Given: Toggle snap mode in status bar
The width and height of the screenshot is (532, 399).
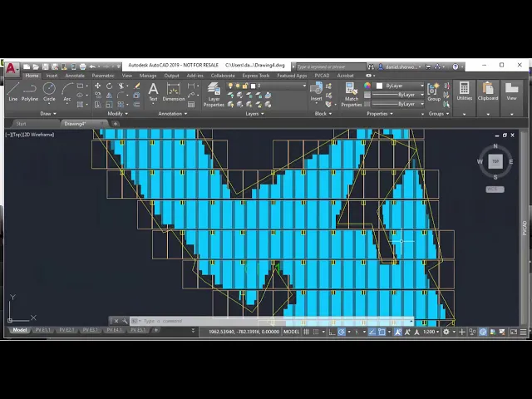Looking at the screenshot, I should [x=316, y=332].
